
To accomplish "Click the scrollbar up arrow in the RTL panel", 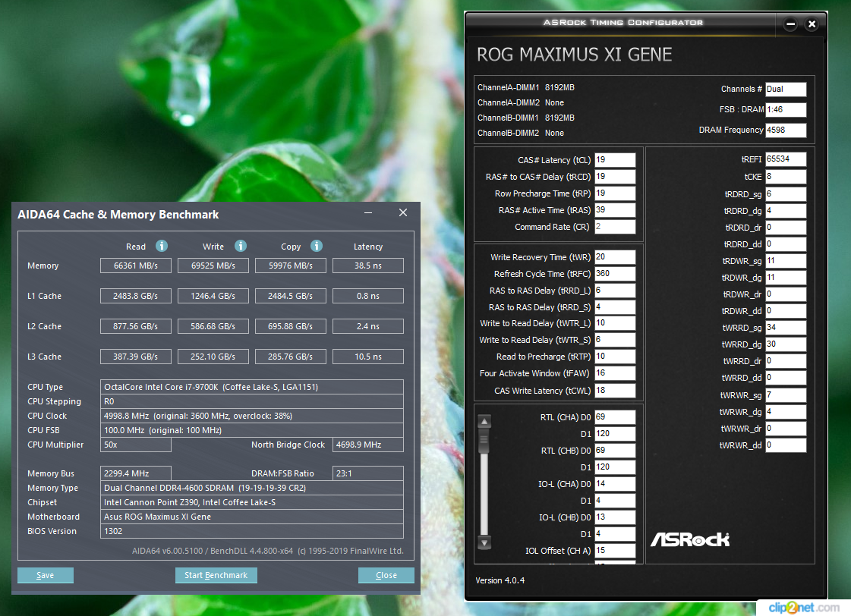I will point(484,421).
